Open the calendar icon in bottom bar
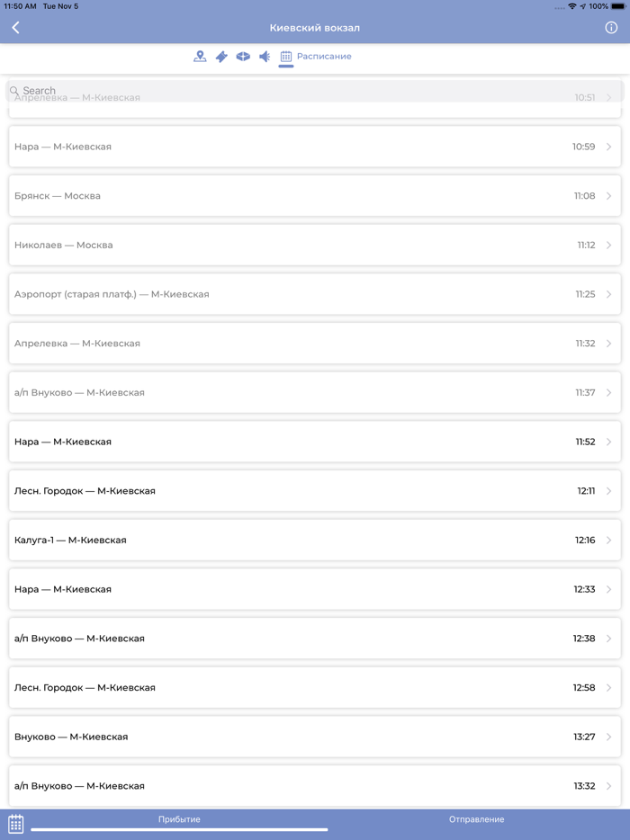This screenshot has height=840, width=630. click(16, 819)
